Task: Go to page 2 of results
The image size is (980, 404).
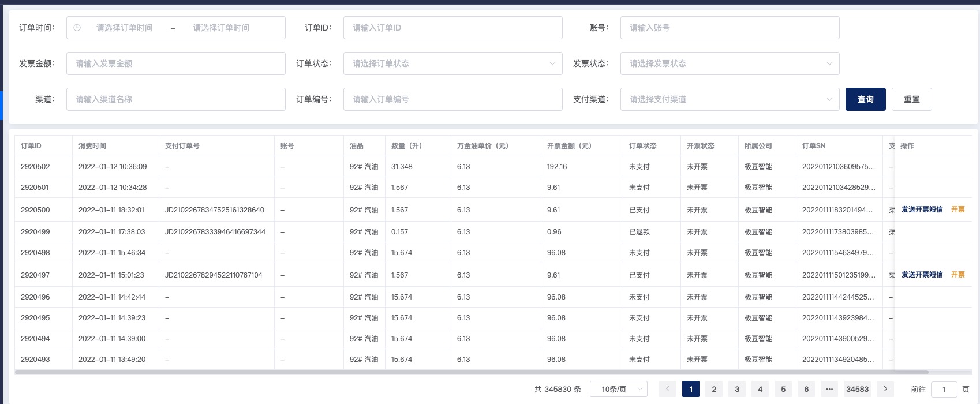Action: tap(714, 389)
